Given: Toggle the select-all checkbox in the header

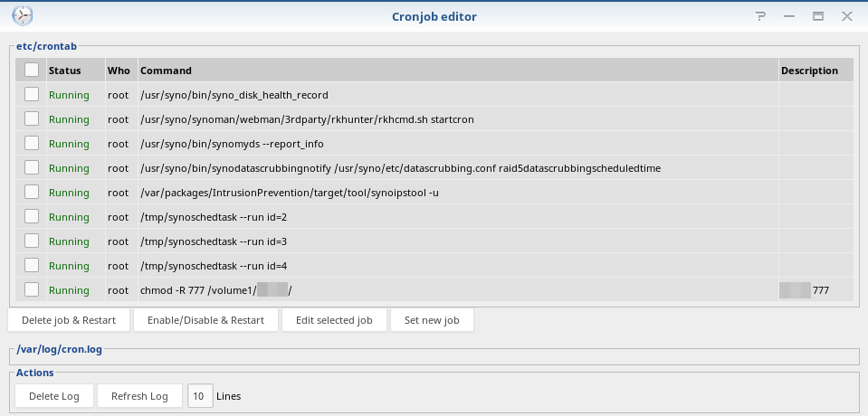Looking at the screenshot, I should [x=32, y=70].
